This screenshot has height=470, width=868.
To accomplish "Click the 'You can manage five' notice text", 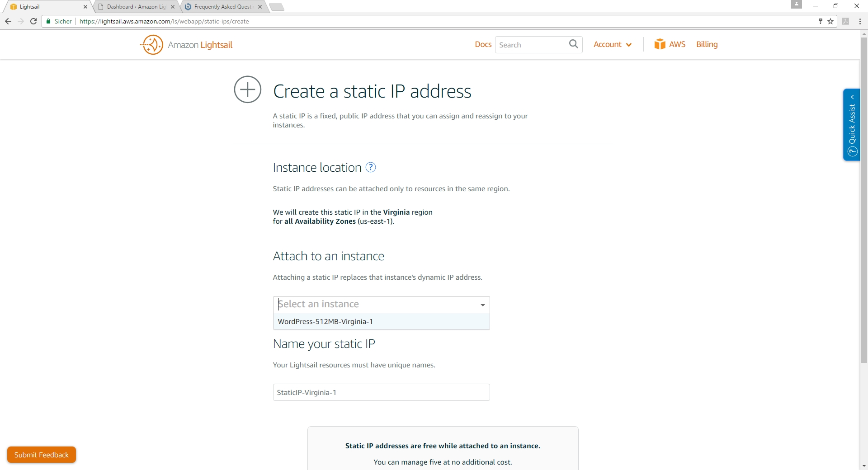I will 443,462.
